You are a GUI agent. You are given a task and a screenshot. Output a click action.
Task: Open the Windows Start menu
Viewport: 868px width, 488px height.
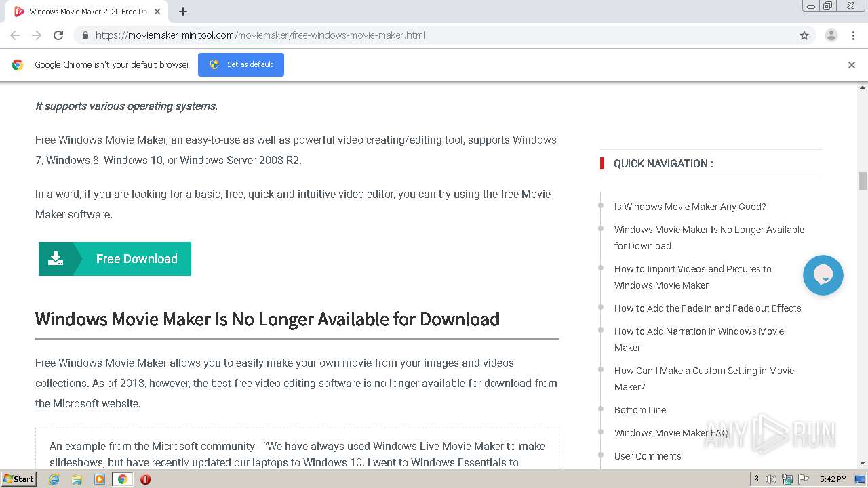(x=18, y=479)
